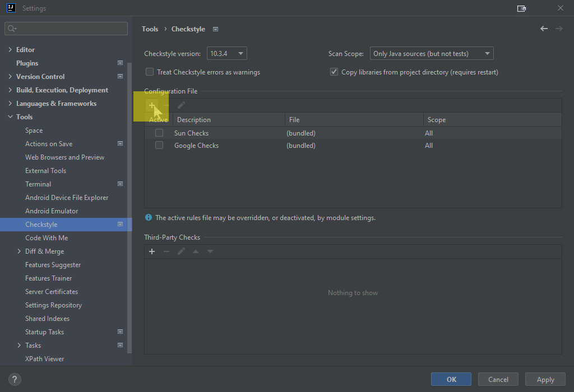Open the Plugins settings page
The height and width of the screenshot is (392, 574).
(x=27, y=63)
